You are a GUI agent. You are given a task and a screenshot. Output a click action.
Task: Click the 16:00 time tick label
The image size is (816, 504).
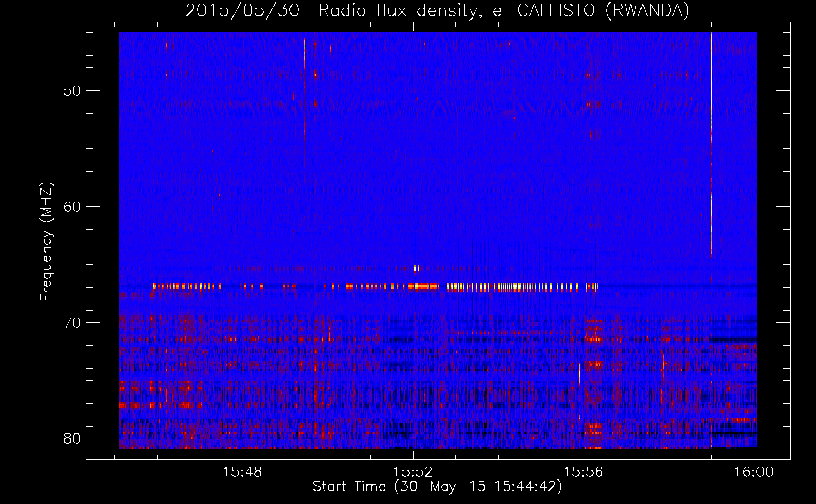(753, 472)
